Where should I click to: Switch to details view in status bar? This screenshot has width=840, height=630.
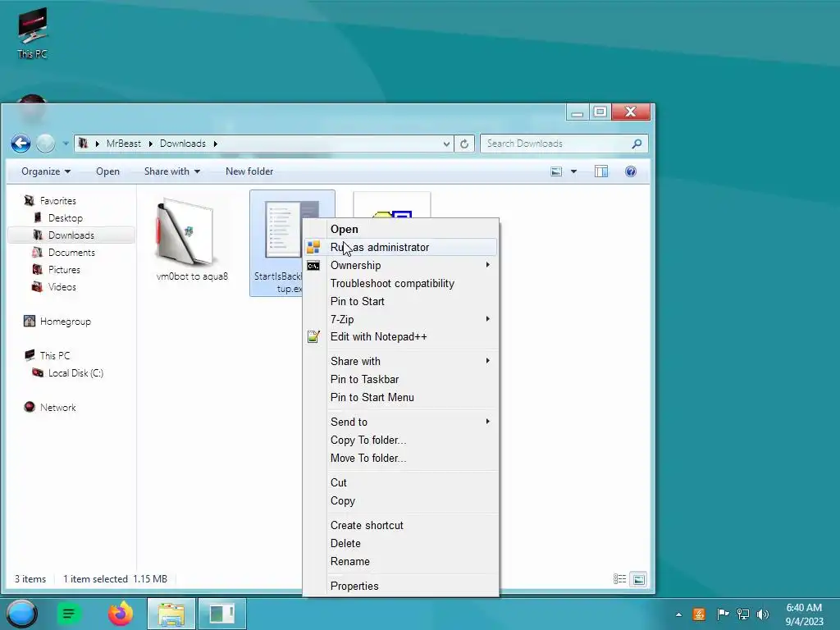coord(620,579)
